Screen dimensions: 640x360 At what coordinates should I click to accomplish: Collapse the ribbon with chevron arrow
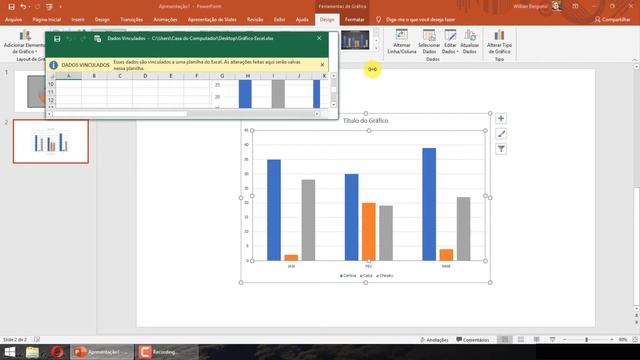point(635,60)
